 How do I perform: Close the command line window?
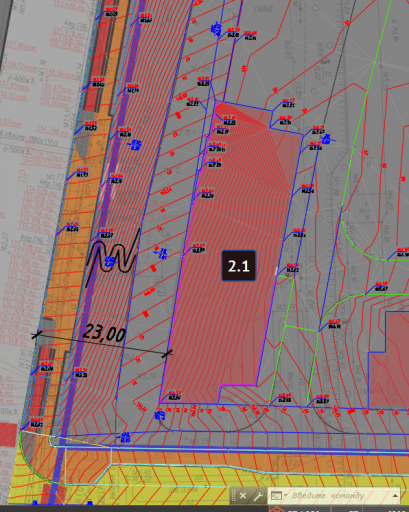coord(243,496)
